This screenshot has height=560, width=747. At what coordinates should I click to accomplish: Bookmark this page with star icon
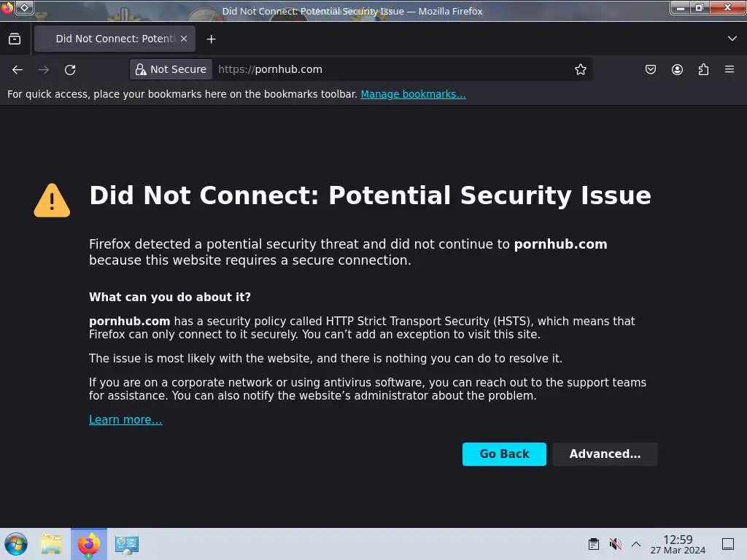point(580,69)
